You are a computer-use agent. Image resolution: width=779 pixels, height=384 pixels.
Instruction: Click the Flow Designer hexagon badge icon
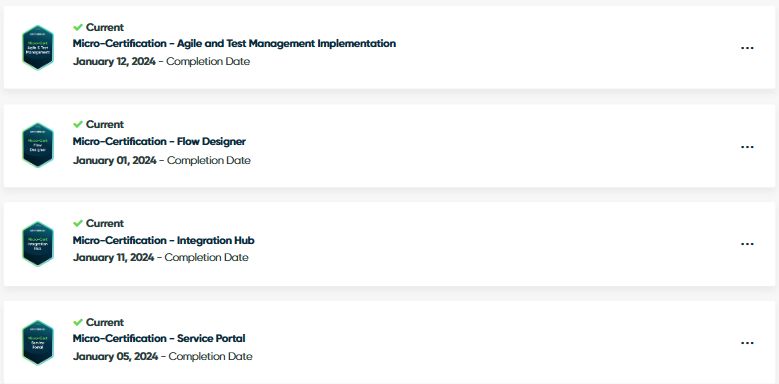(38, 145)
